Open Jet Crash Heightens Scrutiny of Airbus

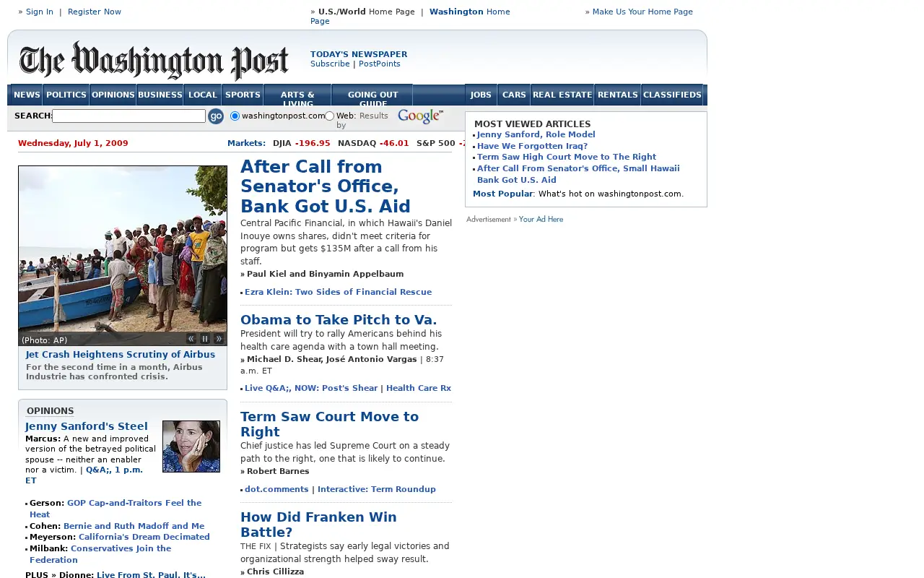pos(121,355)
